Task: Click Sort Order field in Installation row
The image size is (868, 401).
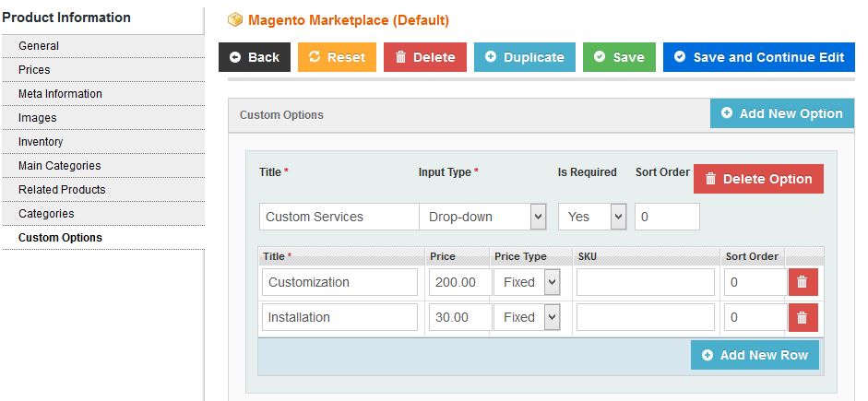Action: (756, 317)
